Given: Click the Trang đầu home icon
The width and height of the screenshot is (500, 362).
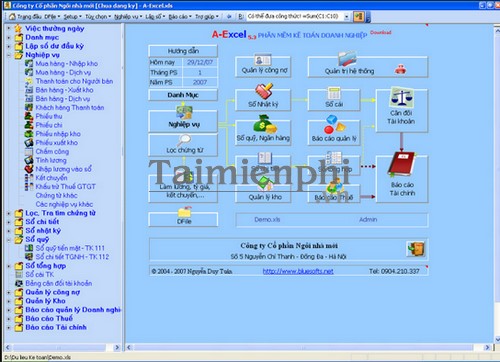Looking at the screenshot, I should pos(12,16).
